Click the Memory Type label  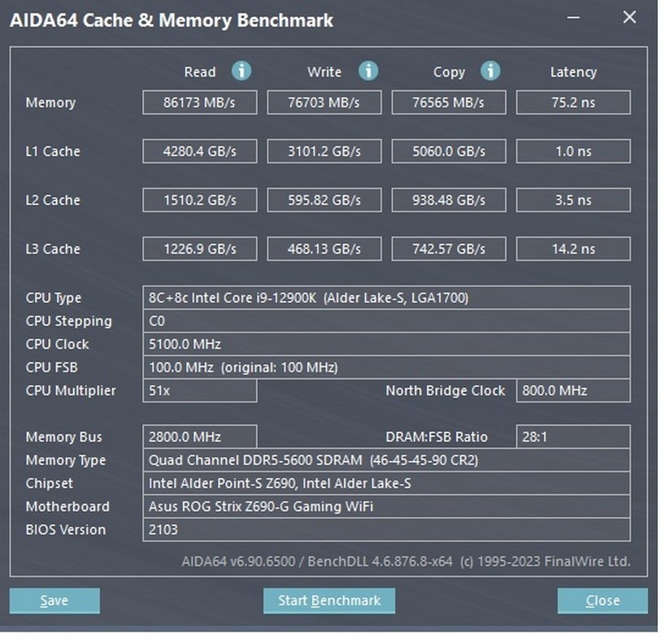[x=66, y=460]
